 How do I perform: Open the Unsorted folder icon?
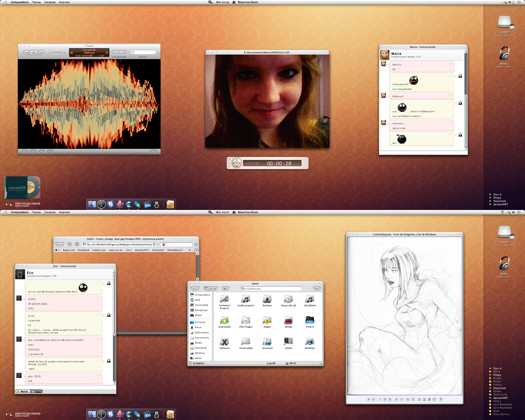267,342
